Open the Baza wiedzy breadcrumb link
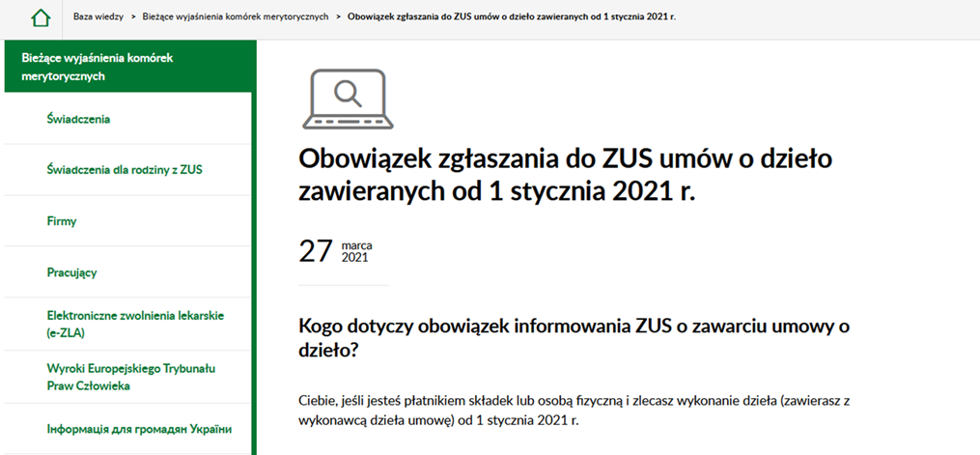 (99, 18)
